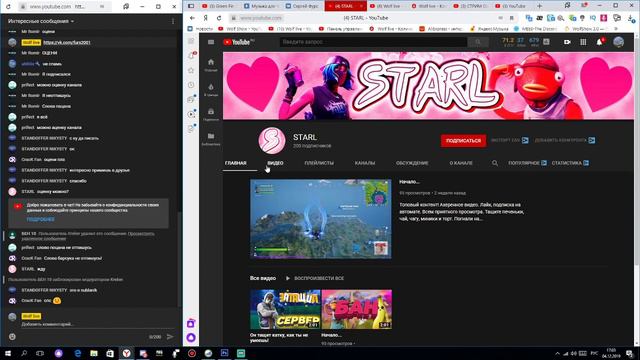The width and height of the screenshot is (640, 360).
Task: Click Воспроизвести все play all
Action: (x=315, y=278)
